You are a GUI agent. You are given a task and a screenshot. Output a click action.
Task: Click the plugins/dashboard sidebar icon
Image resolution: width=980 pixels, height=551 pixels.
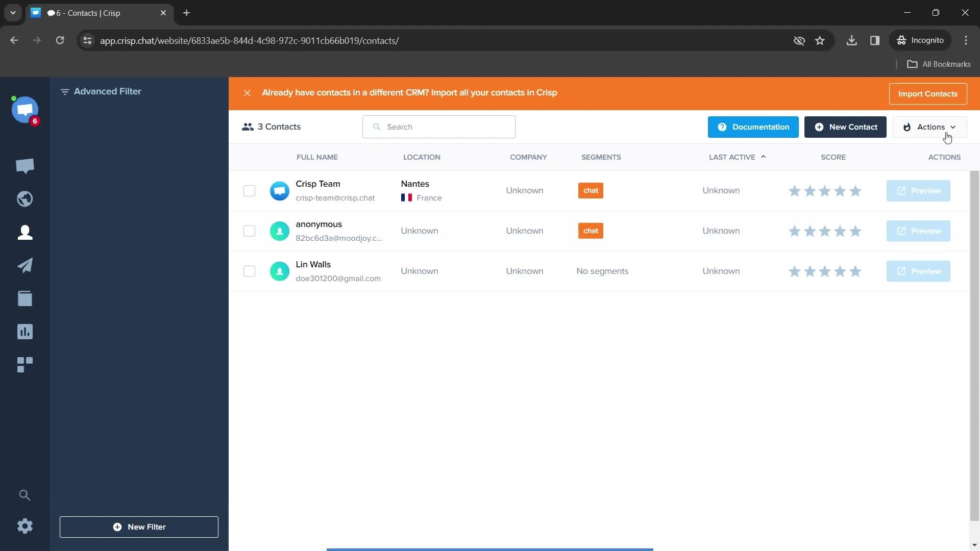[25, 364]
